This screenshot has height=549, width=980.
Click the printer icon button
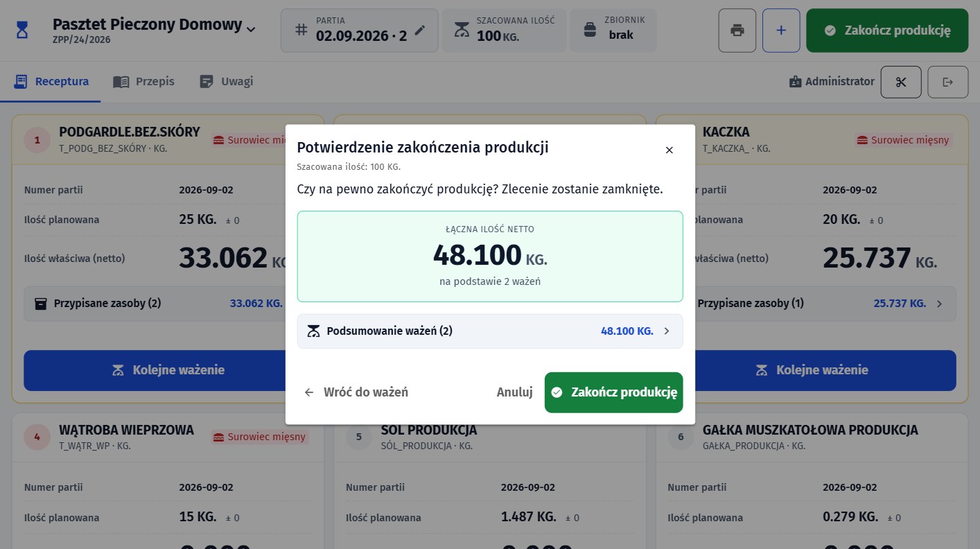737,31
